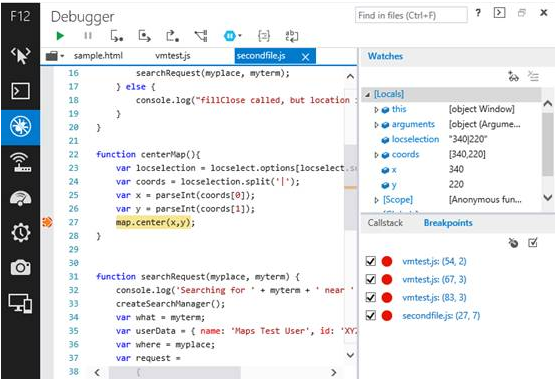Close the secondfile.js tab
555x379 pixels.
click(x=306, y=57)
